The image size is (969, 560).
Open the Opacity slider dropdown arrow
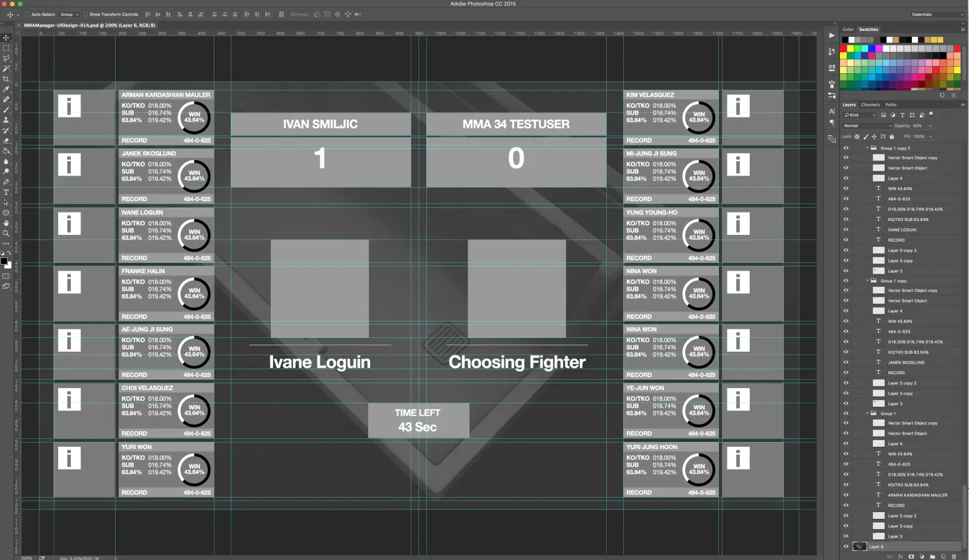coord(930,126)
